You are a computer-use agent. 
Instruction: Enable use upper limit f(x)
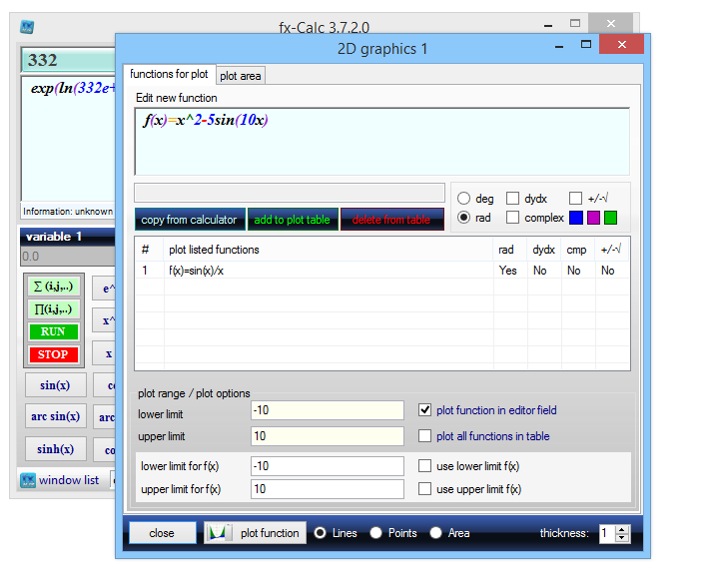[x=424, y=488]
